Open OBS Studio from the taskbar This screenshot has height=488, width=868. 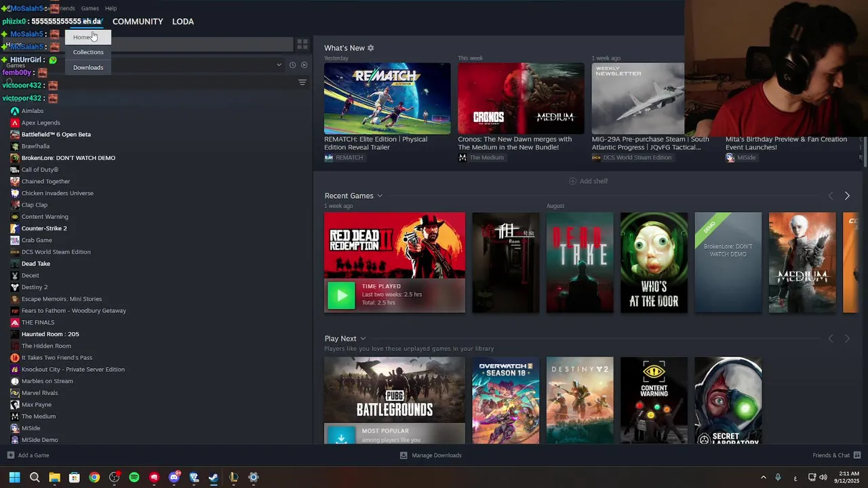pyautogui.click(x=115, y=477)
